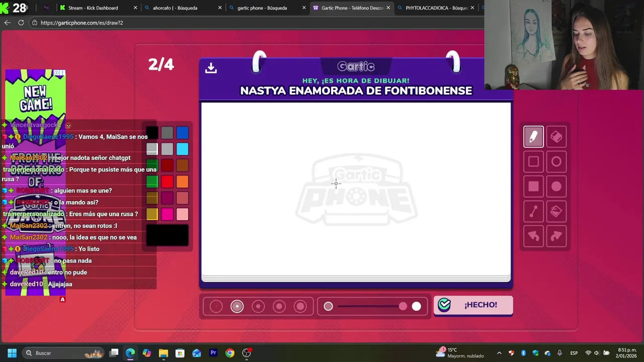The image size is (644, 362).
Task: Select the smallest brush size
Action: point(216,306)
